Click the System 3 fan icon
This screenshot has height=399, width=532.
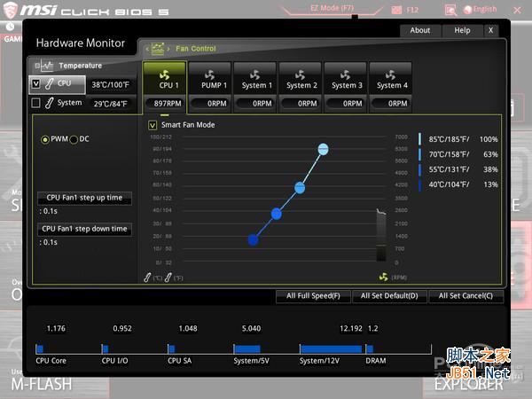(345, 74)
